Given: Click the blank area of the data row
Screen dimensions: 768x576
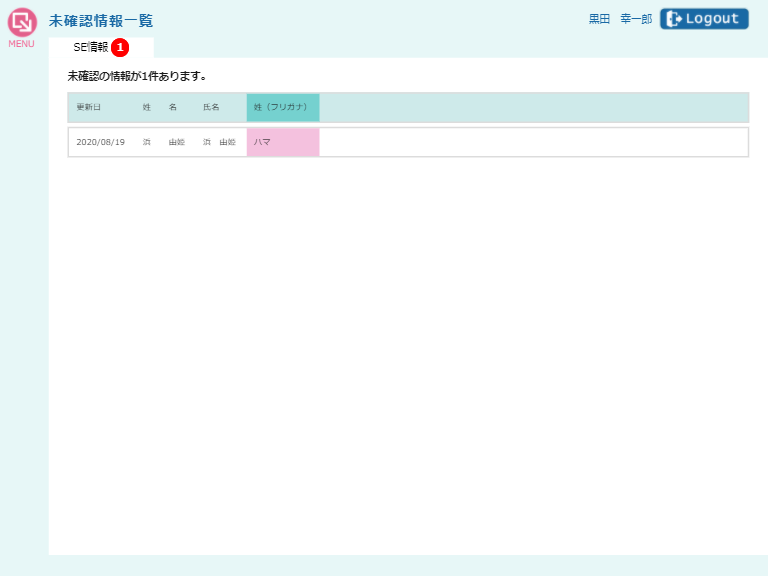Looking at the screenshot, I should (532, 142).
